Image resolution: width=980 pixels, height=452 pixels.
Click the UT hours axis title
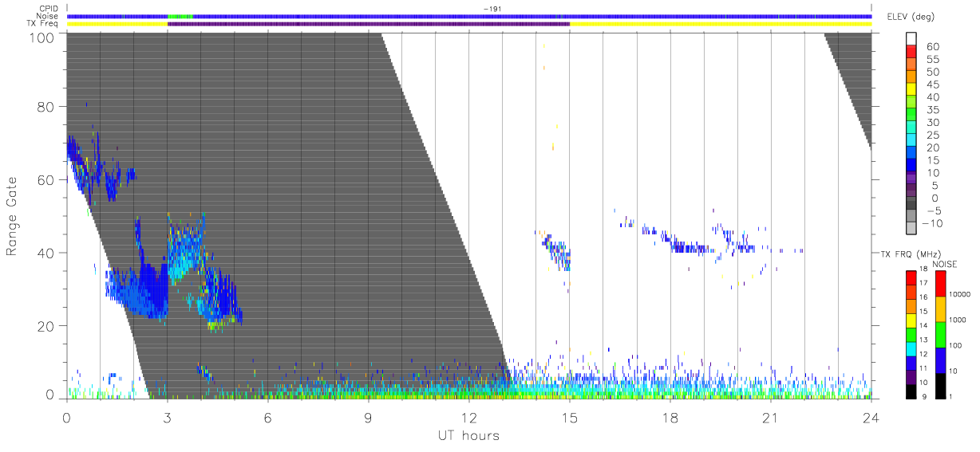tap(468, 435)
